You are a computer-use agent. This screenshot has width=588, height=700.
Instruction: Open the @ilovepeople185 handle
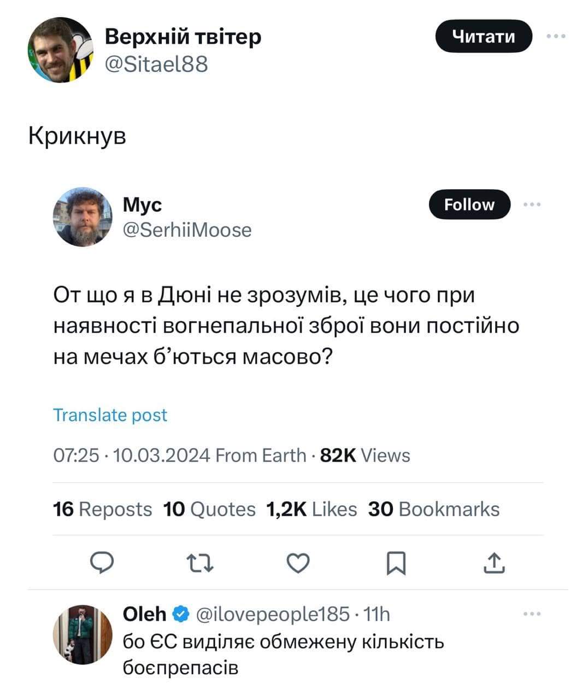[x=272, y=615]
